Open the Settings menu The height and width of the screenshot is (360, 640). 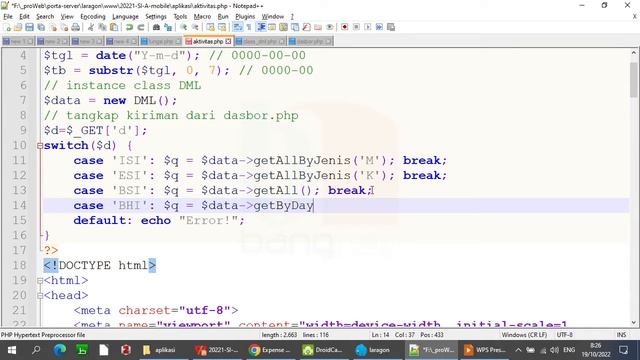tap(156, 17)
